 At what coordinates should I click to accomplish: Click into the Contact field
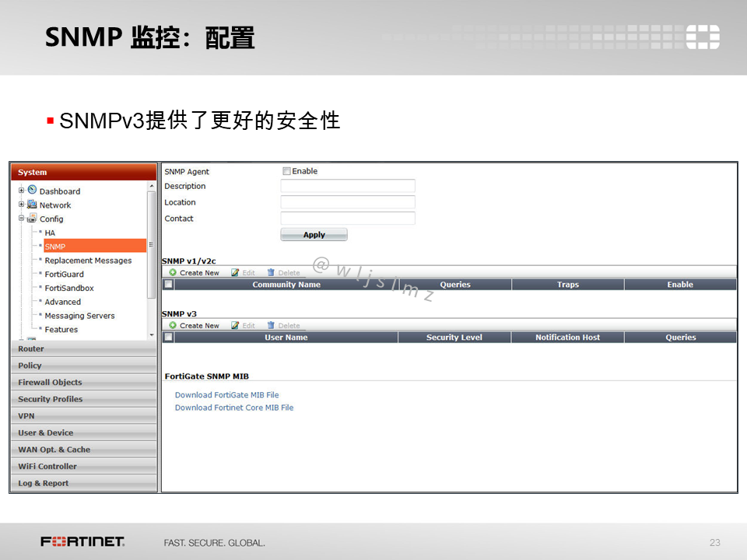pos(348,218)
